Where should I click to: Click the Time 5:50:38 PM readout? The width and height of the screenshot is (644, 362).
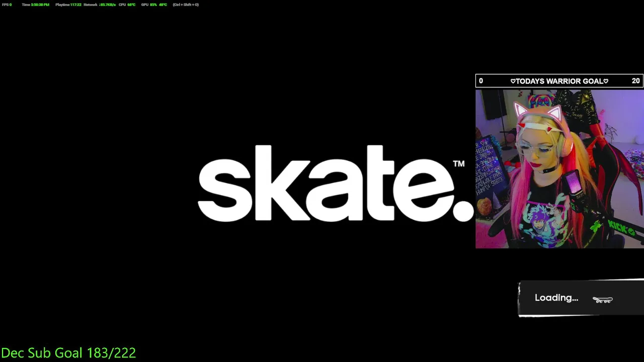coord(36,5)
